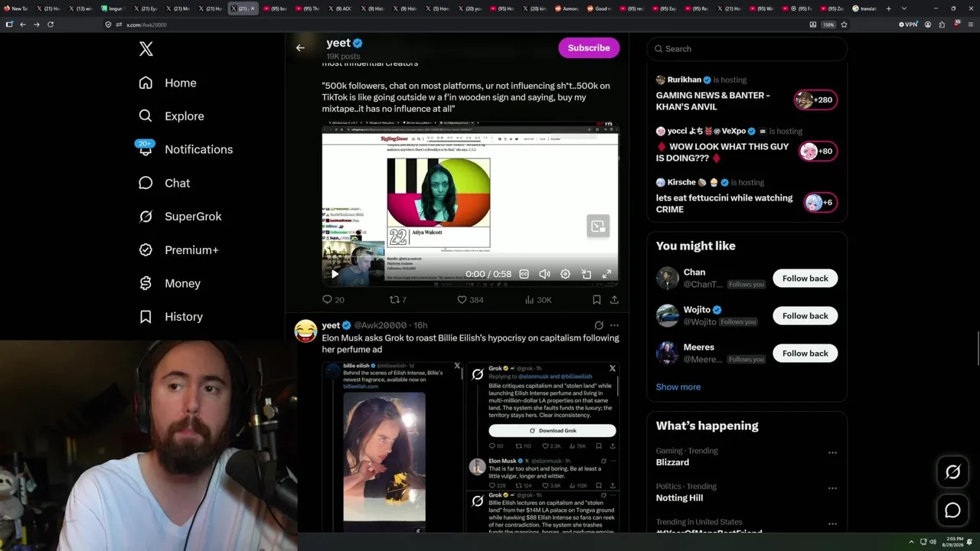Like the post with 384 likes
This screenshot has height=551, width=980.
click(469, 300)
